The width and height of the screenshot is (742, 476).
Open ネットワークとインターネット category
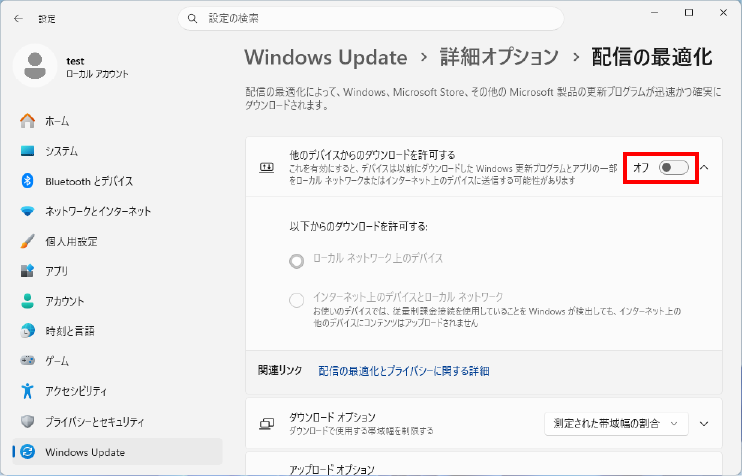[x=117, y=211]
